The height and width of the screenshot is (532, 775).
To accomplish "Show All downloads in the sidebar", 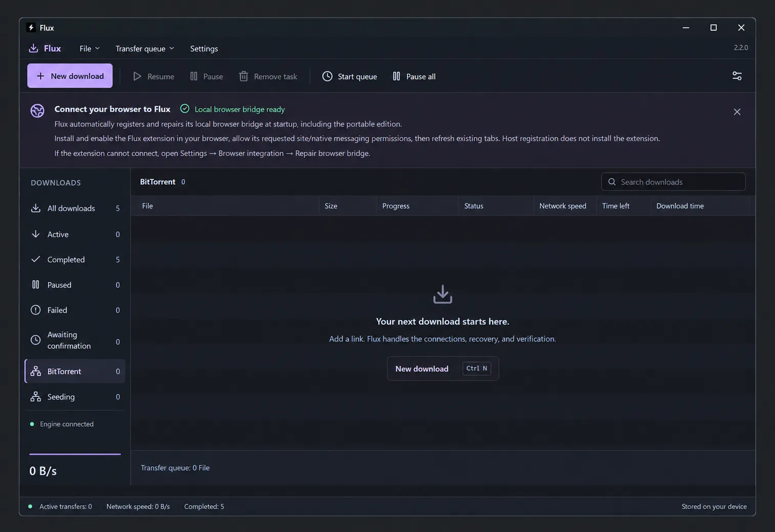I will (x=75, y=208).
